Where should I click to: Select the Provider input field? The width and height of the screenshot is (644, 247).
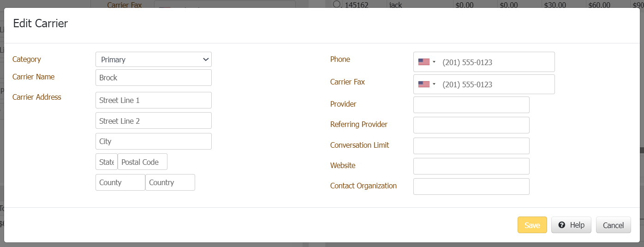(x=471, y=105)
